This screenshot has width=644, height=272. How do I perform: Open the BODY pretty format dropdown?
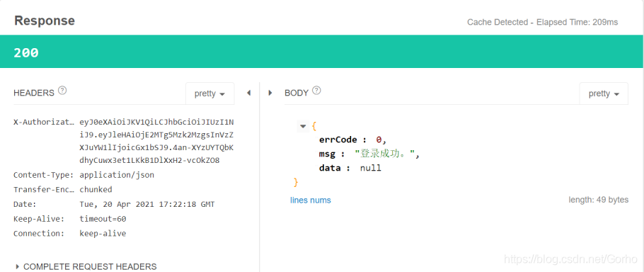(604, 93)
